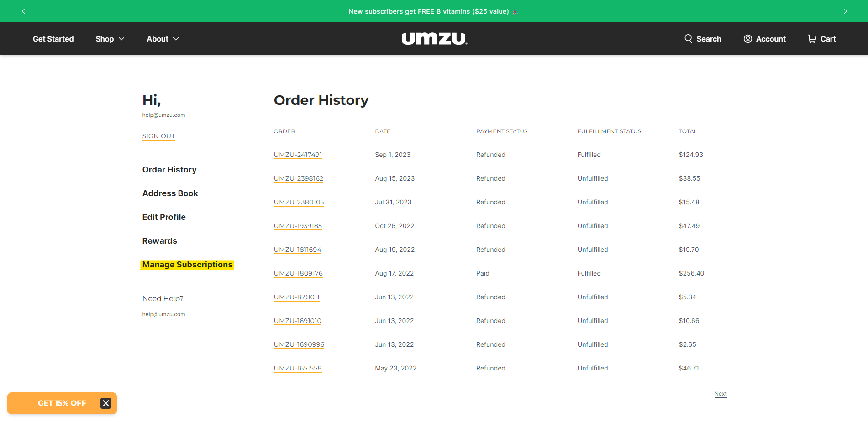View Rewards section
This screenshot has width=868, height=422.
pos(159,241)
